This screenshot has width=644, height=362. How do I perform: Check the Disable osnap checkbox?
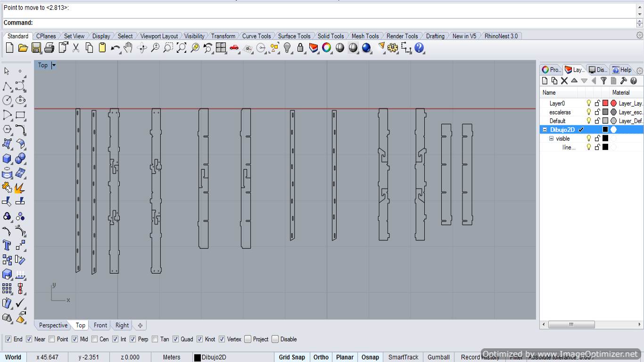coord(275,339)
